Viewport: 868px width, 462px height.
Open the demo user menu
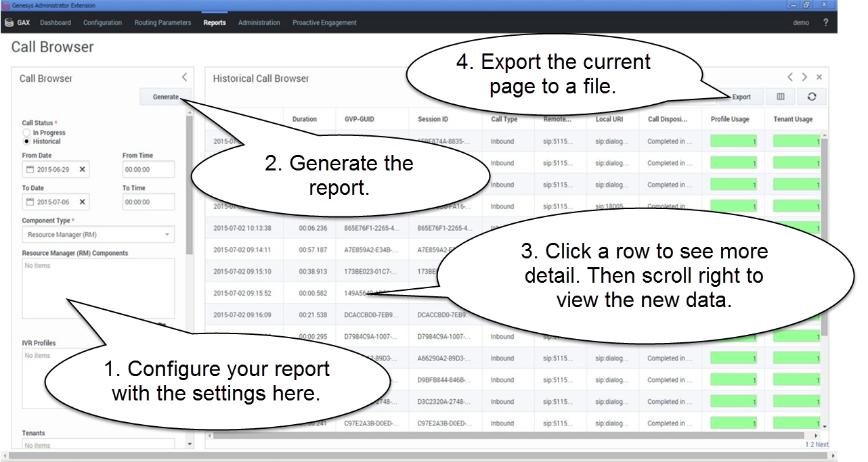point(800,22)
